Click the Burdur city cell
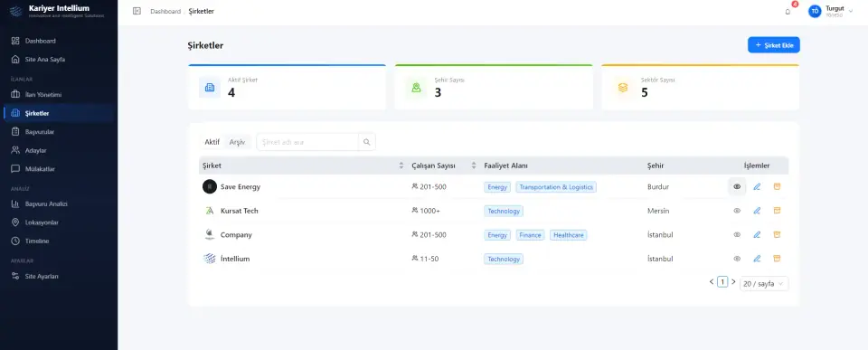 (658, 187)
